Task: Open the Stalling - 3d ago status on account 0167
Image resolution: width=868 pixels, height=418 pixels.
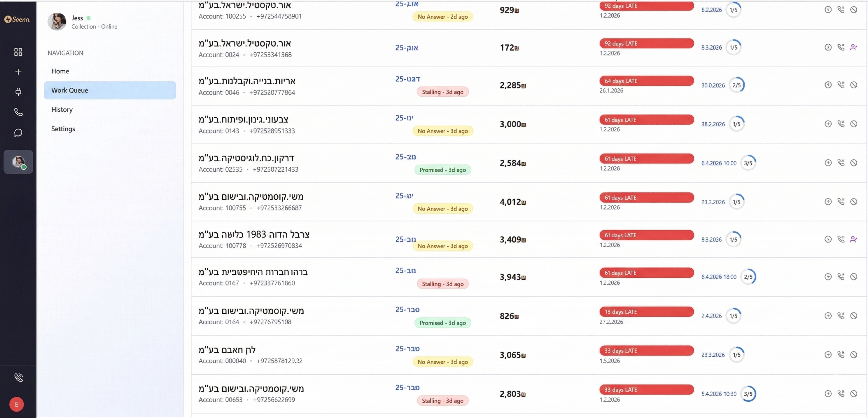Action: (442, 283)
